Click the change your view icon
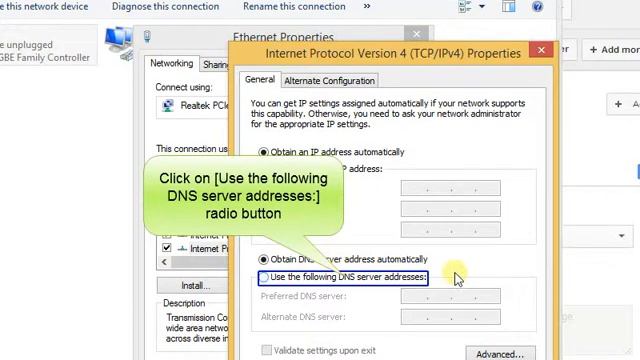Image resolution: width=640 pixels, height=360 pixels. 465,7
